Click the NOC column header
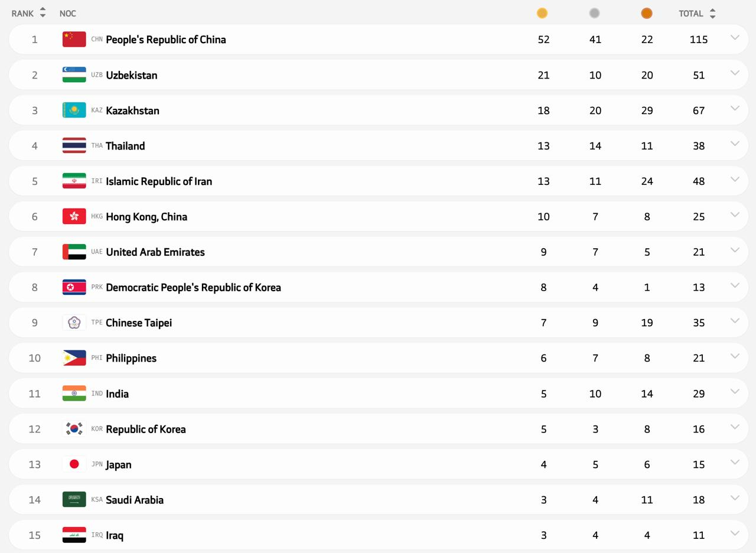The image size is (756, 553). [67, 13]
